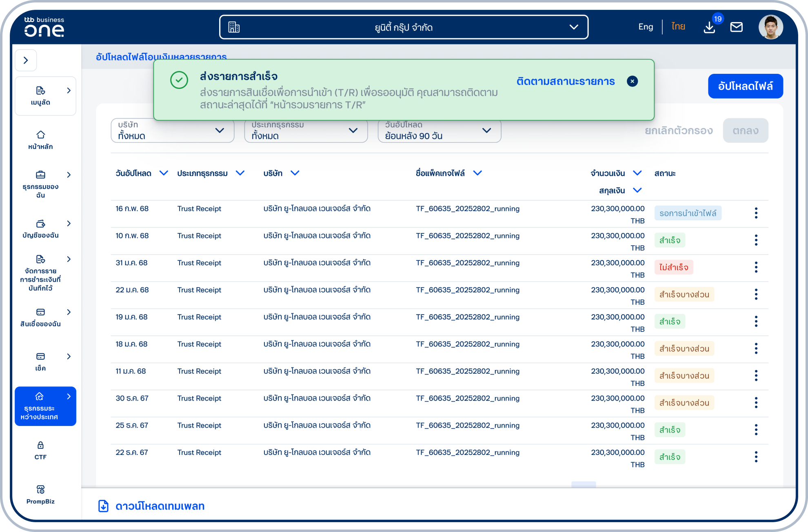808x532 pixels.
Task: Click the user profile avatar
Action: 770,27
